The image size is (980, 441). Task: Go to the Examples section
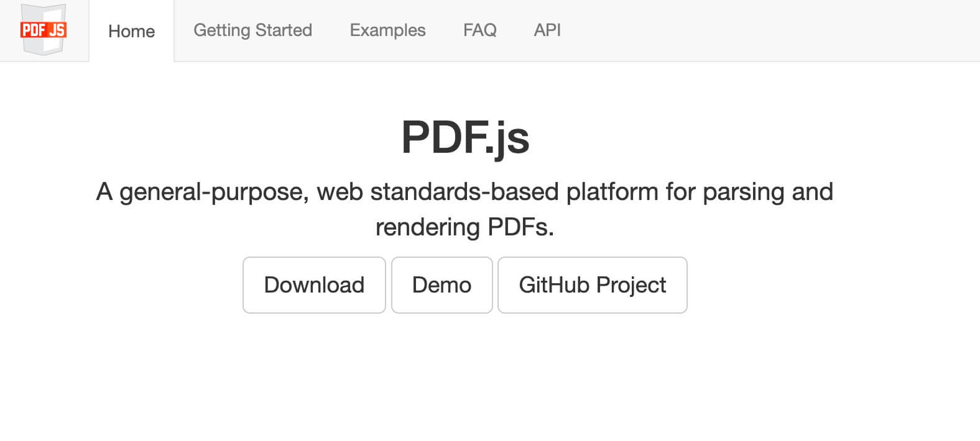coord(387,30)
